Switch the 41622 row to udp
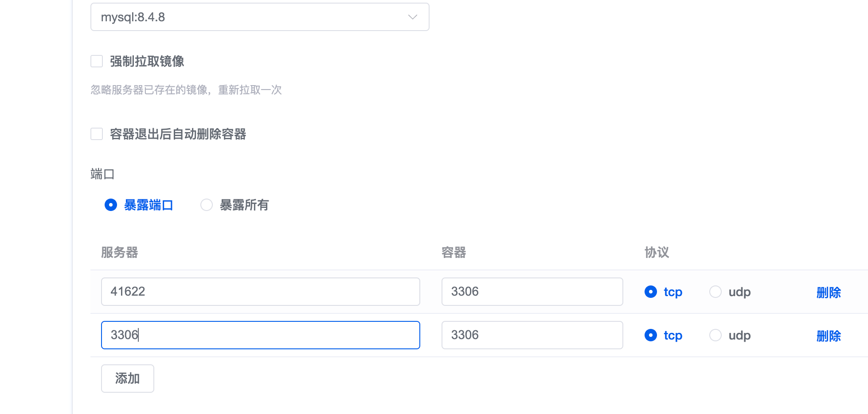 click(x=716, y=292)
